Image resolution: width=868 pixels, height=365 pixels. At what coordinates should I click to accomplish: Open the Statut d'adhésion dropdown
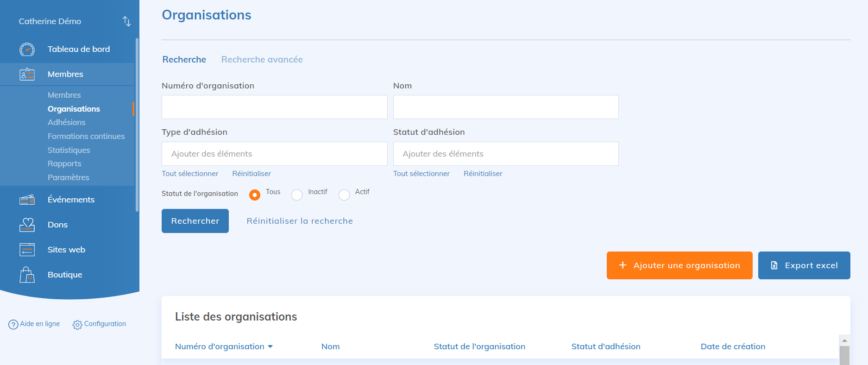(x=505, y=154)
